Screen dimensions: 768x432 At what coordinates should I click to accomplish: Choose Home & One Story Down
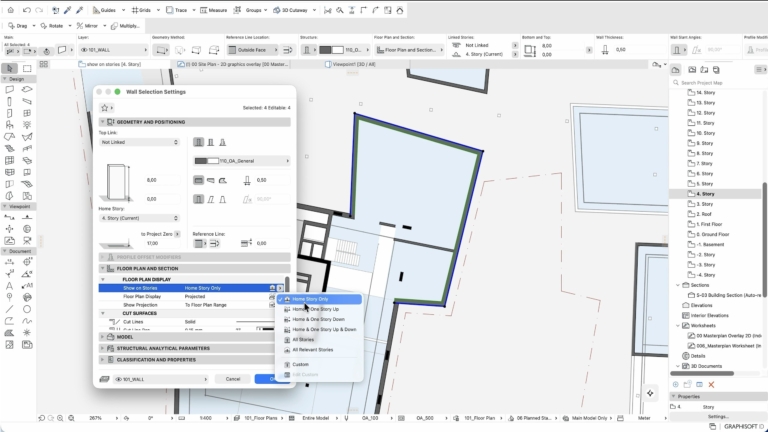coord(320,319)
